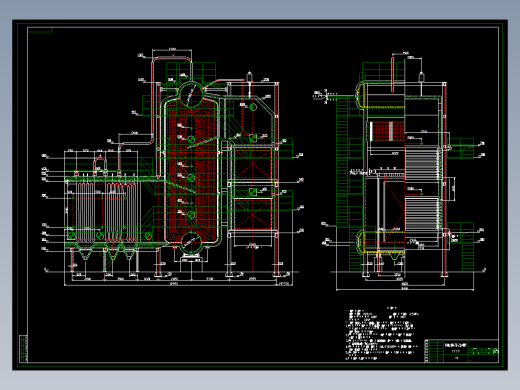Click the title block in the drawing's bottom-right corner

coord(461,351)
